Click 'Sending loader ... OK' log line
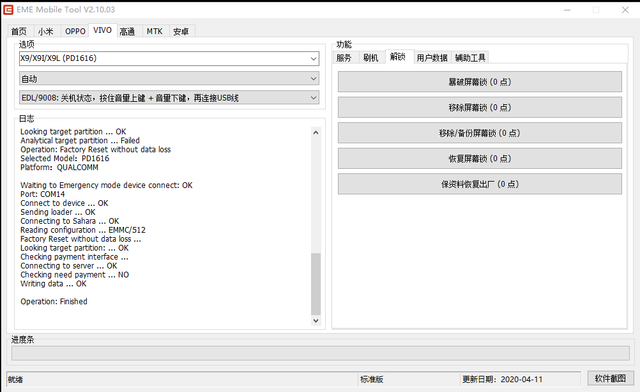 pyautogui.click(x=58, y=212)
